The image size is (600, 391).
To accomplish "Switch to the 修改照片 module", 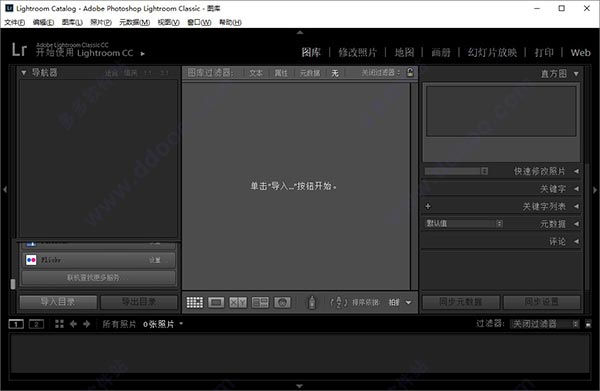I will coord(357,52).
